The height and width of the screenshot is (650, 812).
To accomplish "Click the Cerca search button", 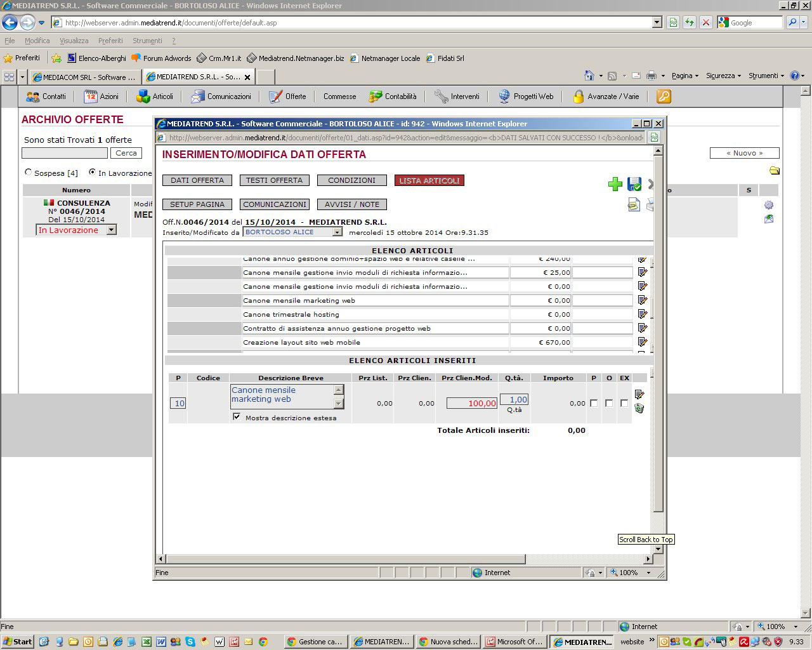I will pyautogui.click(x=126, y=153).
